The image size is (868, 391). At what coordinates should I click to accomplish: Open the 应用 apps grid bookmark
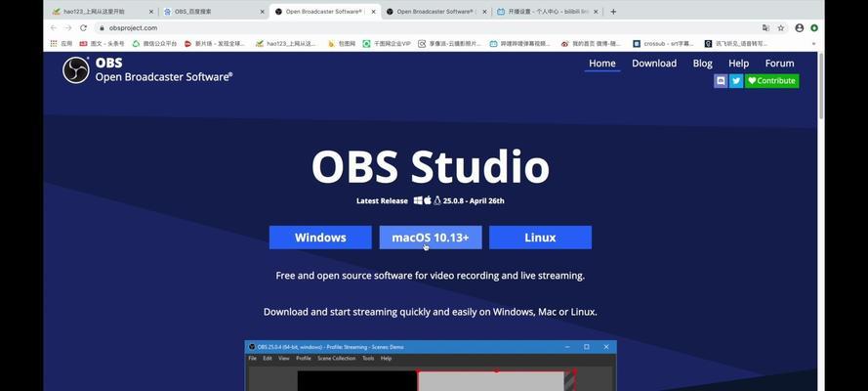tap(61, 43)
